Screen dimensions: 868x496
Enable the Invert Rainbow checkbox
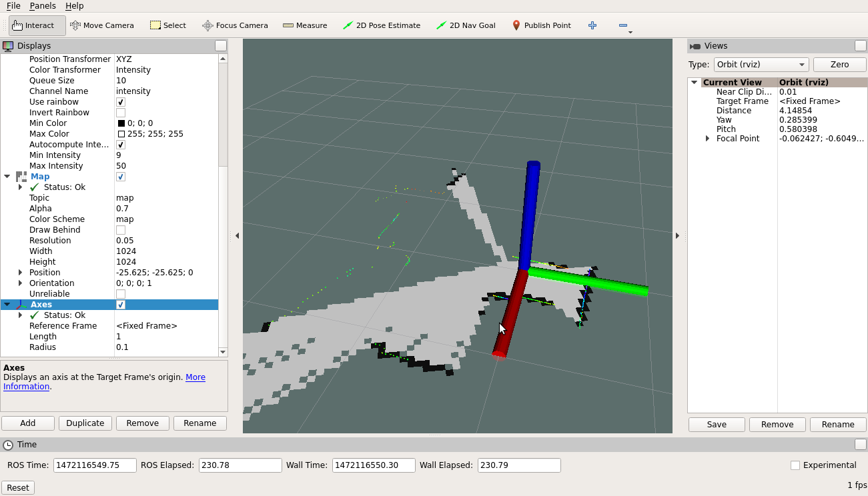click(x=121, y=113)
